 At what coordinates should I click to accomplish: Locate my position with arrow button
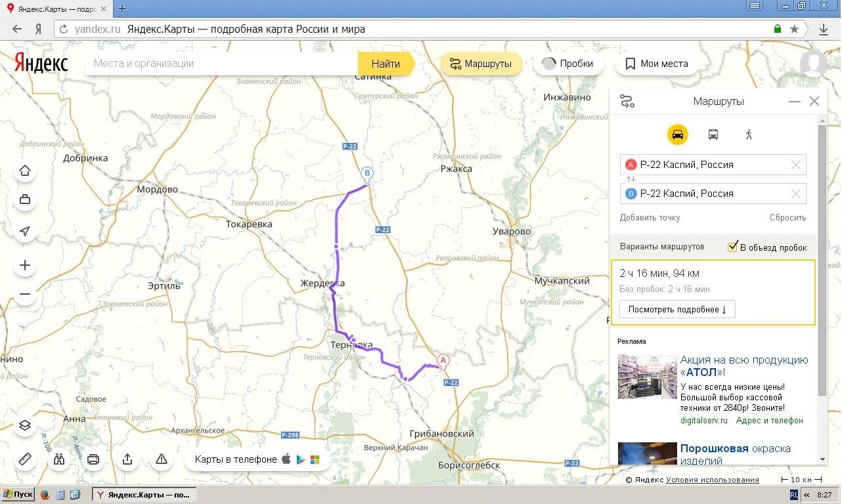click(x=25, y=231)
